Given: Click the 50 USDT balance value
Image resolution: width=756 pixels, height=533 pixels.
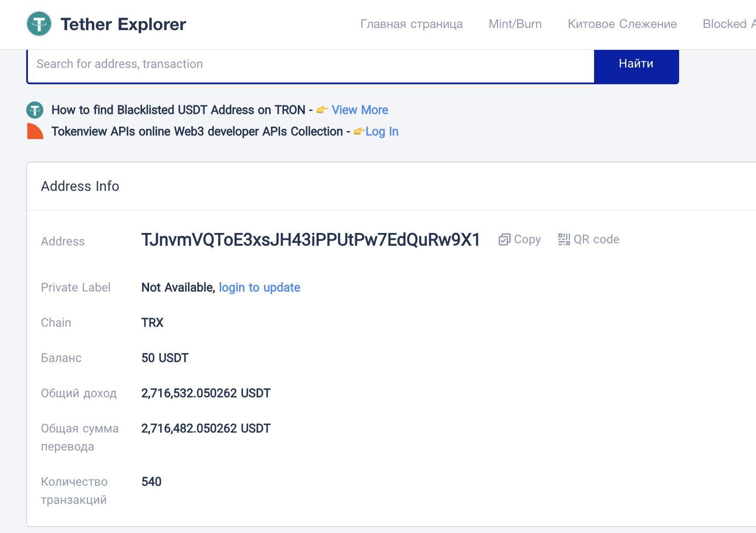Looking at the screenshot, I should (165, 358).
